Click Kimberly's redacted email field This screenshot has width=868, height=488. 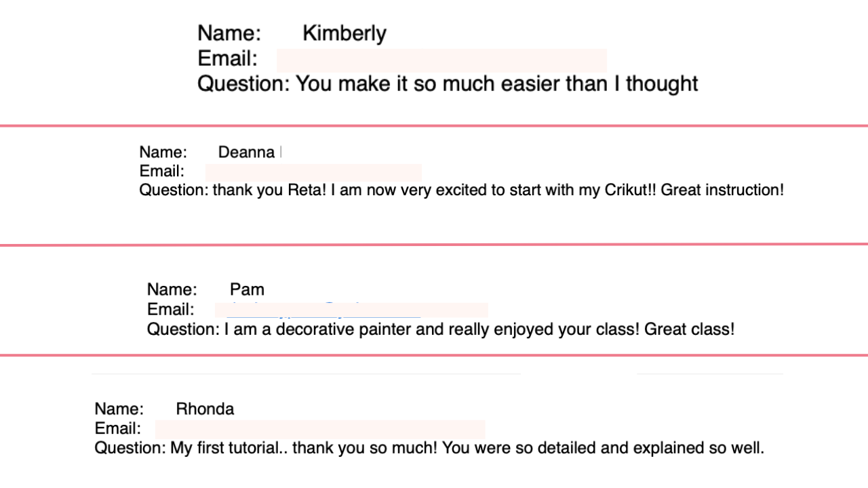click(441, 60)
